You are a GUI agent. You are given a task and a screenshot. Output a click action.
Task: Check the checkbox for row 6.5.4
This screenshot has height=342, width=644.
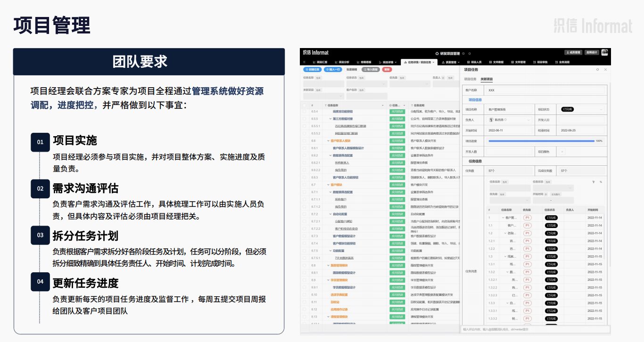pos(305,112)
